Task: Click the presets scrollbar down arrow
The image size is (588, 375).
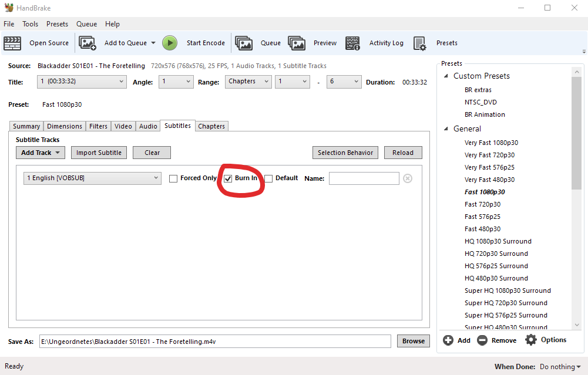Action: 577,325
